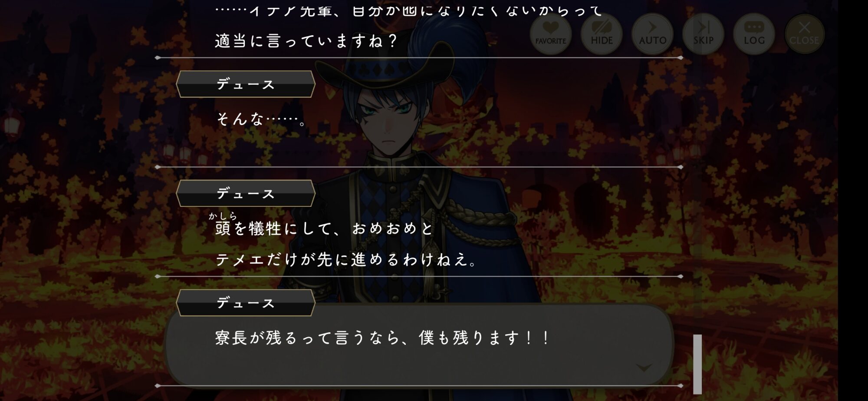Viewport: 868px width, 401px height.
Task: Tap the FAVORITE heart button
Action: coord(550,34)
